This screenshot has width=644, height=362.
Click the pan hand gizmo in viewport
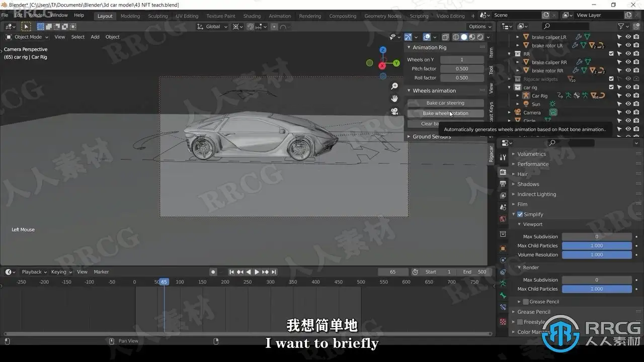click(x=394, y=99)
